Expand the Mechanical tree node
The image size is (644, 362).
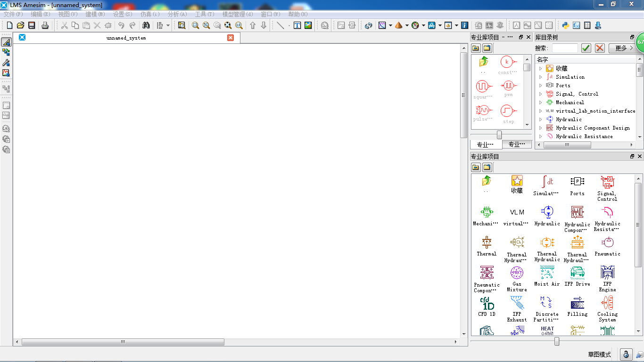(x=541, y=102)
